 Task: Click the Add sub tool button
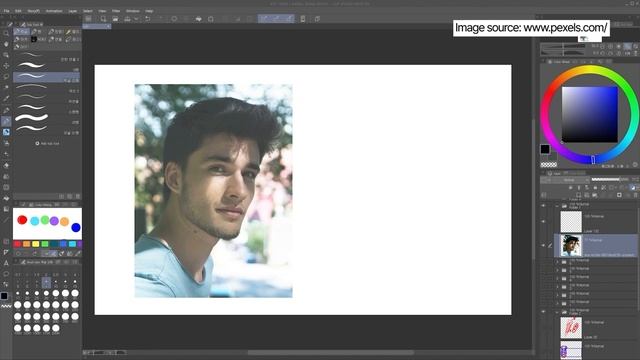pos(47,143)
